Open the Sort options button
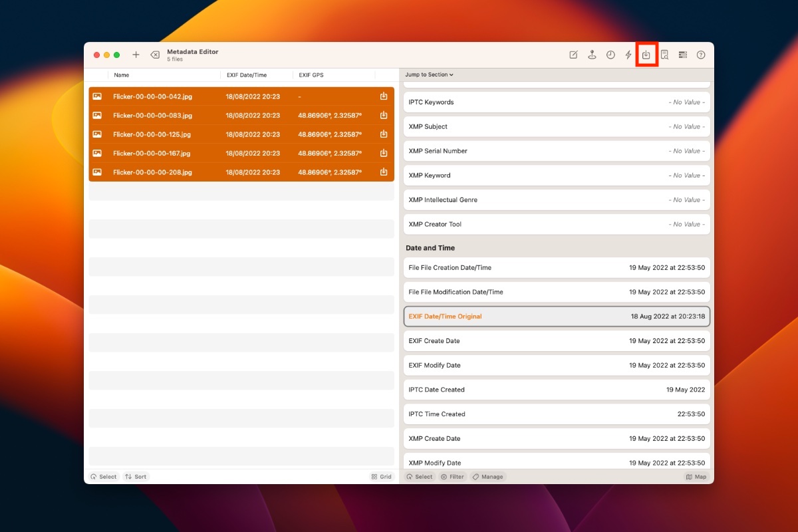Viewport: 798px width, 532px height. pos(136,477)
